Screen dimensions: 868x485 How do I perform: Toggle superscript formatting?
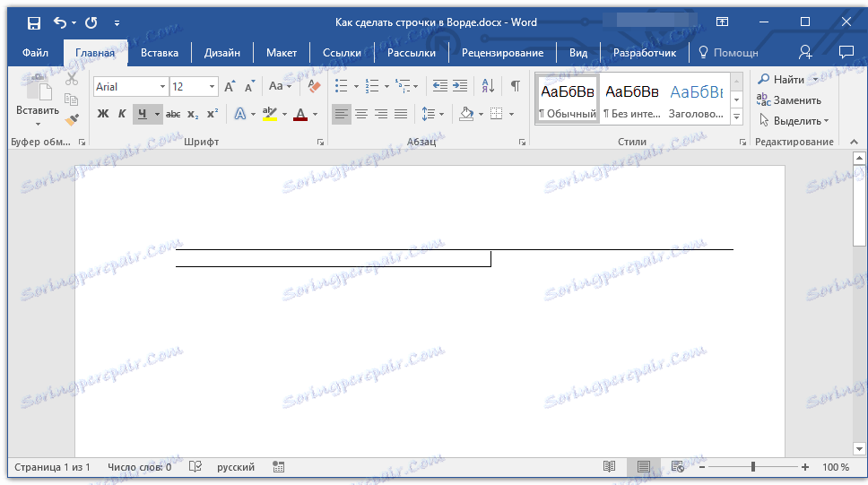pyautogui.click(x=213, y=114)
